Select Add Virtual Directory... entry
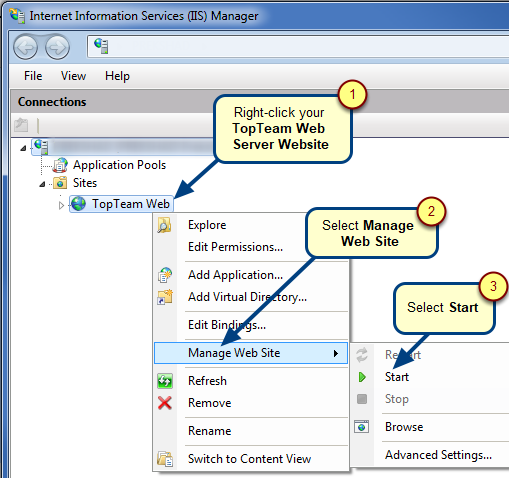The image size is (509, 478). (x=247, y=297)
